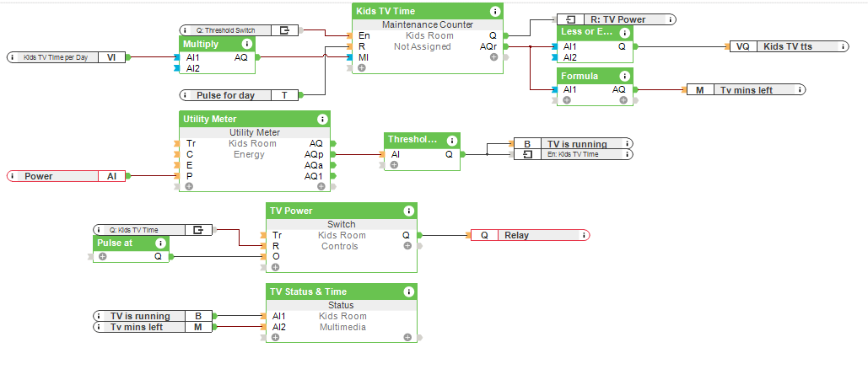The height and width of the screenshot is (369, 868).
Task: Expand outputs with plus on TV Power block
Action: click(407, 246)
